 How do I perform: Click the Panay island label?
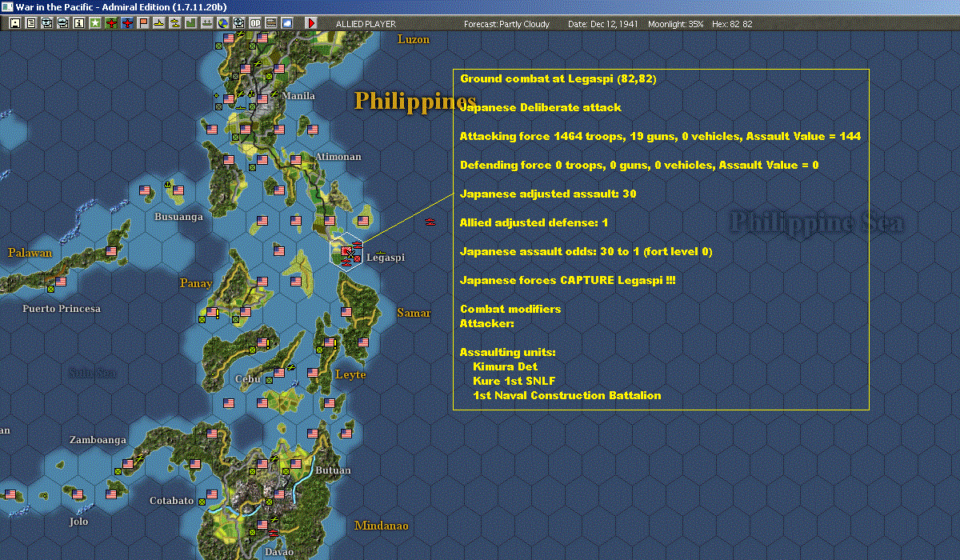click(196, 283)
